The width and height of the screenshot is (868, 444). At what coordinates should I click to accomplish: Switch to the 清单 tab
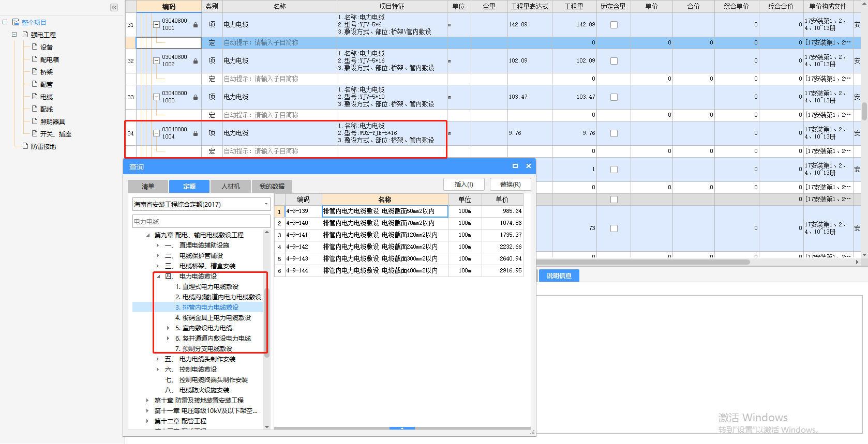coord(148,186)
